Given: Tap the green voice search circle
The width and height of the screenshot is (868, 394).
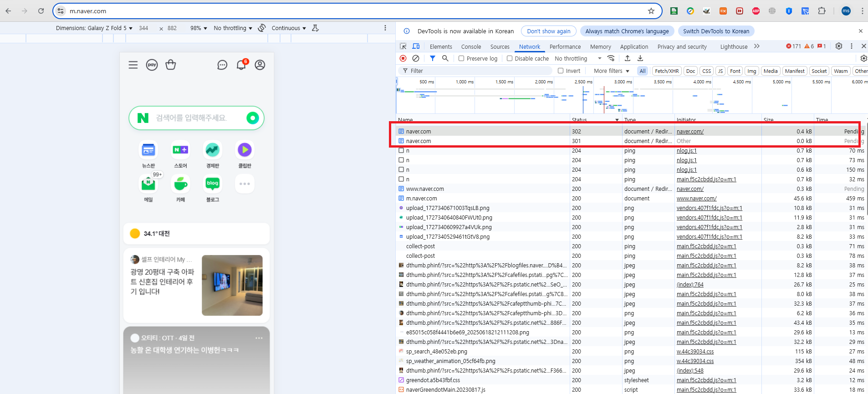Looking at the screenshot, I should click(253, 118).
